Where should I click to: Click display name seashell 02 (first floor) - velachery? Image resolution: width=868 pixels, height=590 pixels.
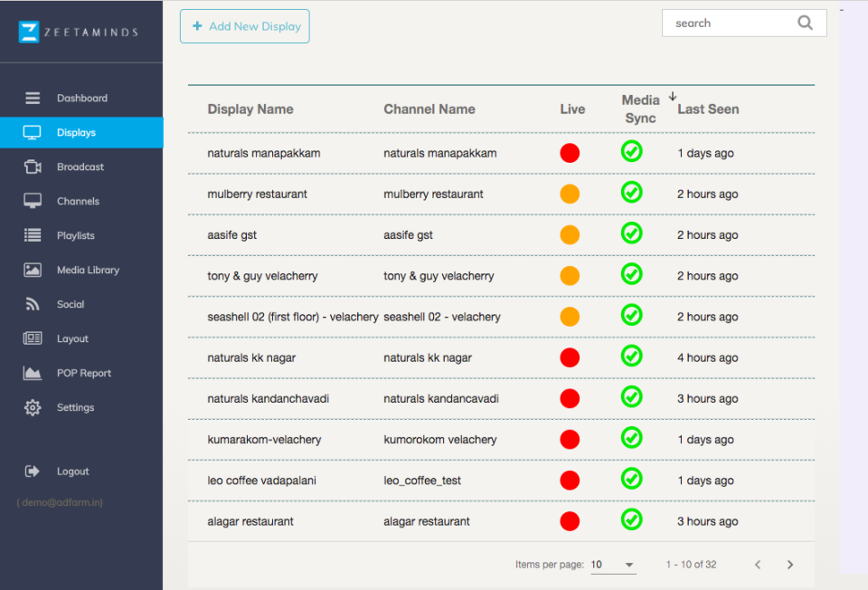click(293, 317)
